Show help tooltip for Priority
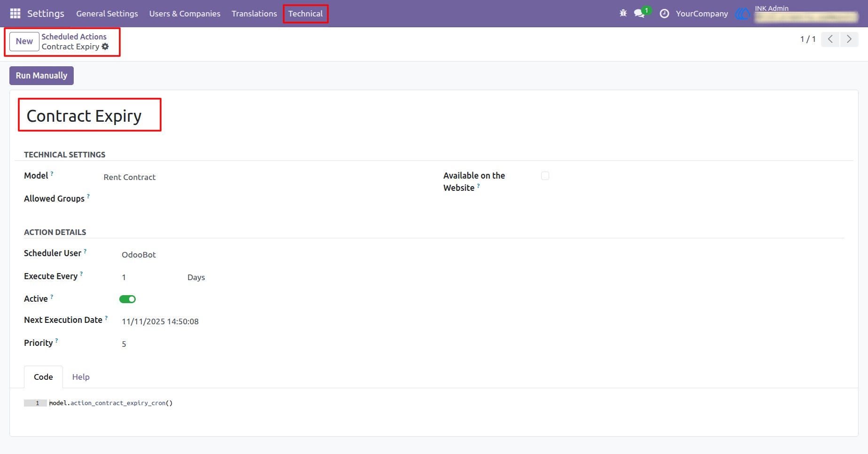 (x=56, y=341)
